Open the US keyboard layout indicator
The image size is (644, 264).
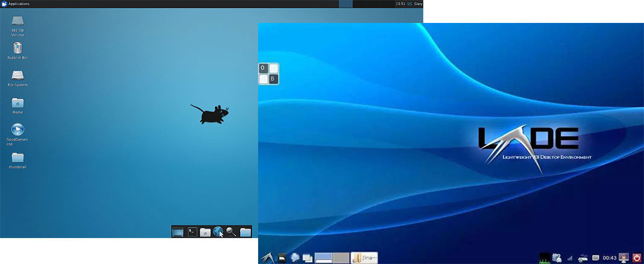tap(409, 4)
